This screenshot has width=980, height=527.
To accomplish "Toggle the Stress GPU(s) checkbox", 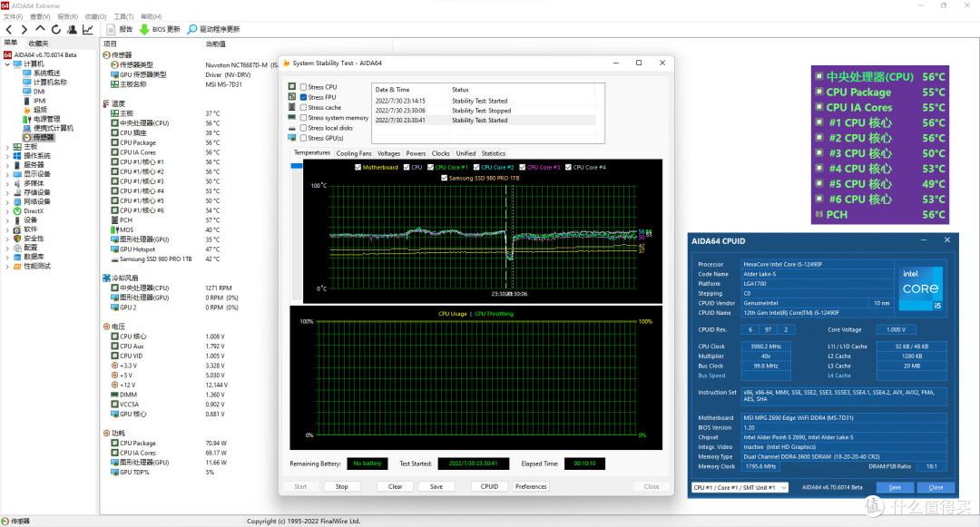I will click(x=304, y=139).
